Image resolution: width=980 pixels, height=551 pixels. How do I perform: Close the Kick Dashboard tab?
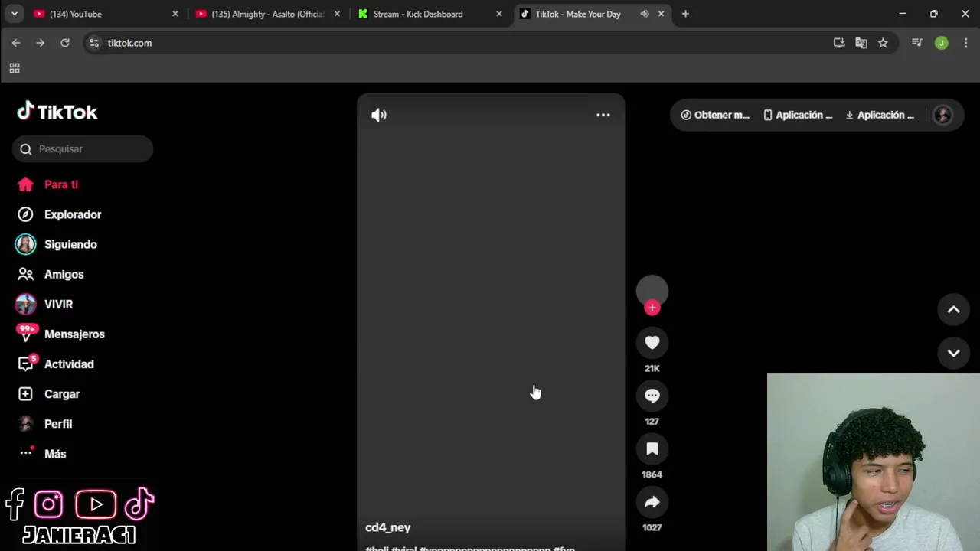click(x=499, y=14)
